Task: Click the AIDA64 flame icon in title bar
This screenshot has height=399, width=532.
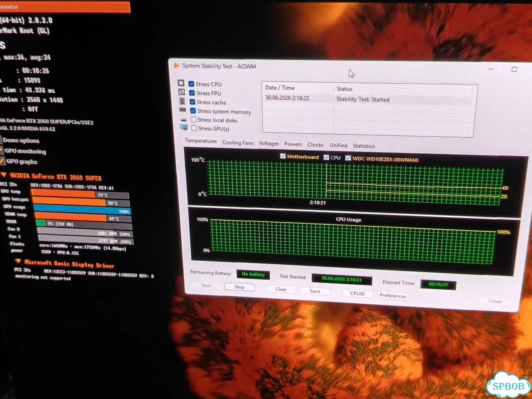Action: 176,65
